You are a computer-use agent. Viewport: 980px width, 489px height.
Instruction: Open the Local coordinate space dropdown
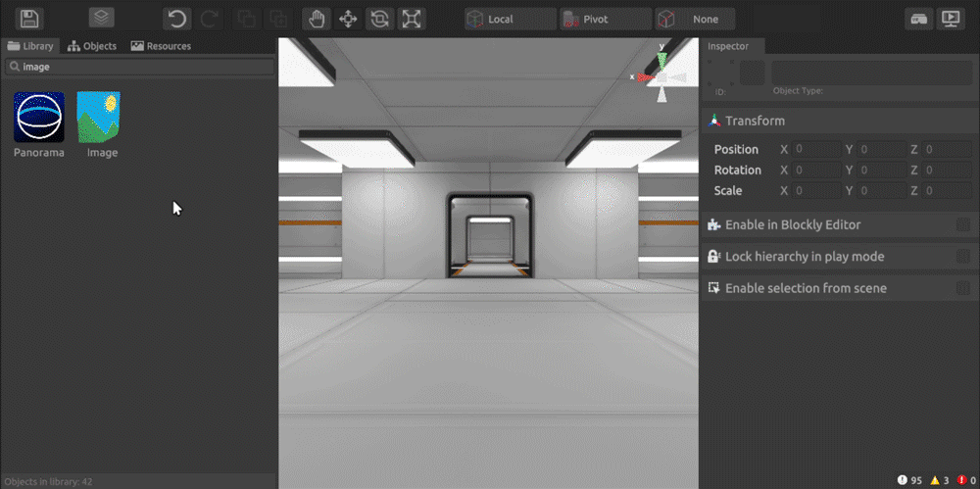[x=510, y=19]
